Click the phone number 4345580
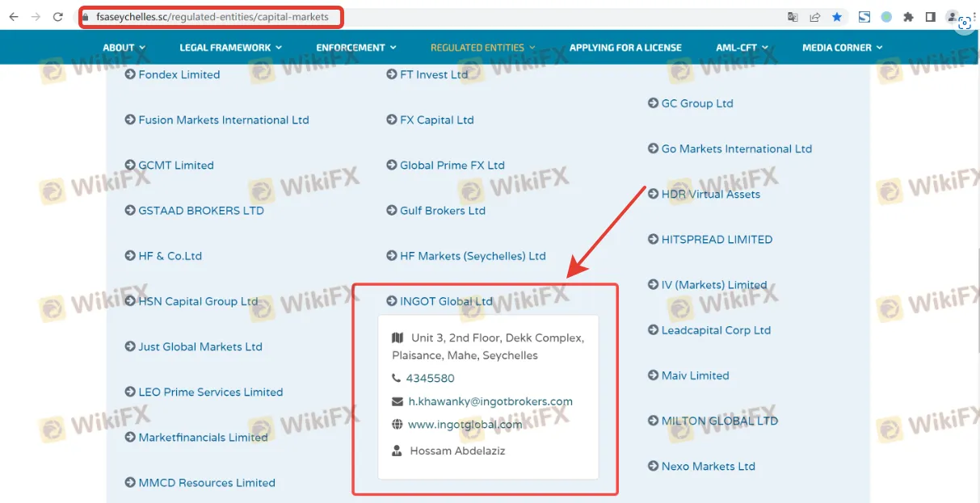The width and height of the screenshot is (980, 503). point(431,378)
